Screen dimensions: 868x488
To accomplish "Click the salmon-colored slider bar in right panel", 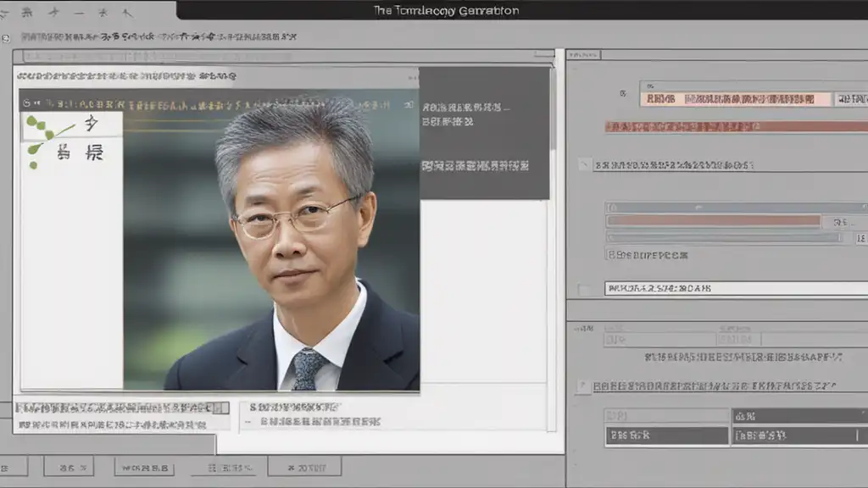I will pyautogui.click(x=714, y=221).
